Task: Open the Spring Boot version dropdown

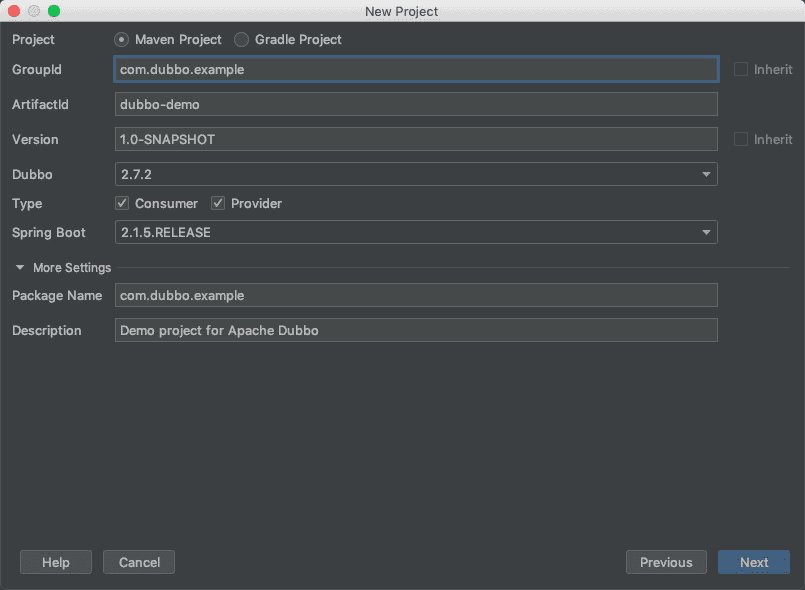Action: pos(416,233)
